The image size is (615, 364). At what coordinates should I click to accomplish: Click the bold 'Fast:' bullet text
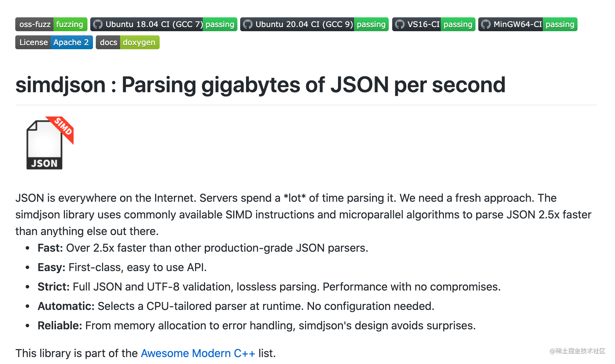[x=50, y=248]
